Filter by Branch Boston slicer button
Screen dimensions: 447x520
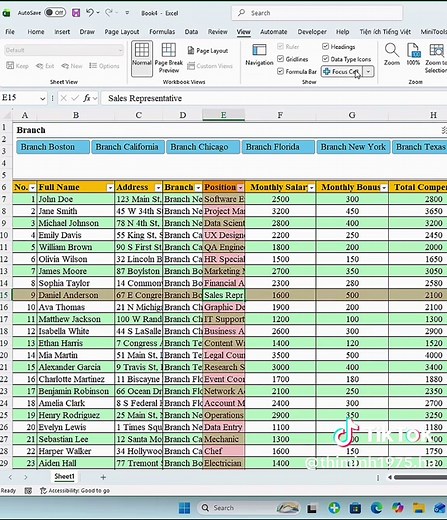tap(53, 147)
